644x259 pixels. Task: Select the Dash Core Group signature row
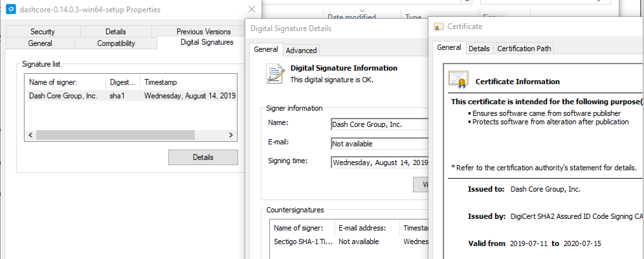pos(132,96)
